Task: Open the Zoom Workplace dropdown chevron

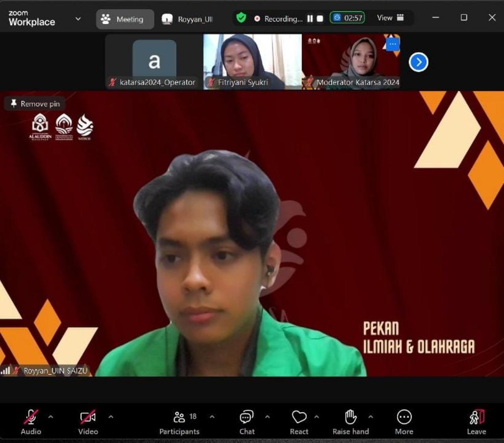Action: tap(78, 19)
